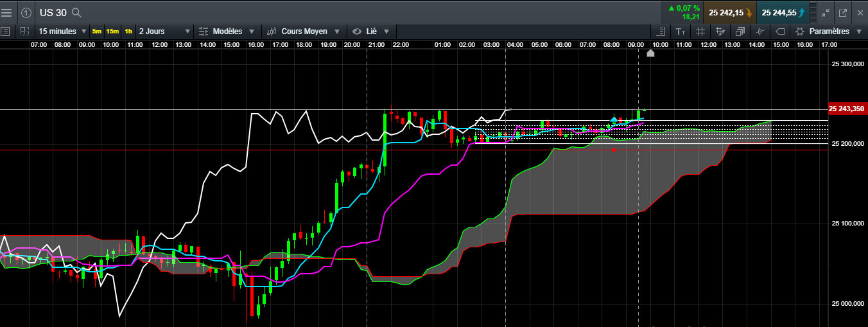Click the price label tag icon
The height and width of the screenshot is (327, 868).
[x=780, y=31]
